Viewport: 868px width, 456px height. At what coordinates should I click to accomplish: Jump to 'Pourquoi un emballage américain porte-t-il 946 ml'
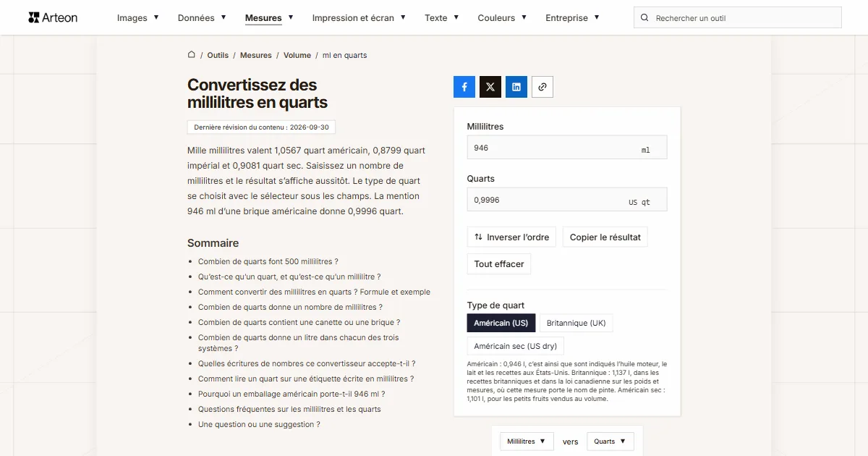(x=292, y=394)
